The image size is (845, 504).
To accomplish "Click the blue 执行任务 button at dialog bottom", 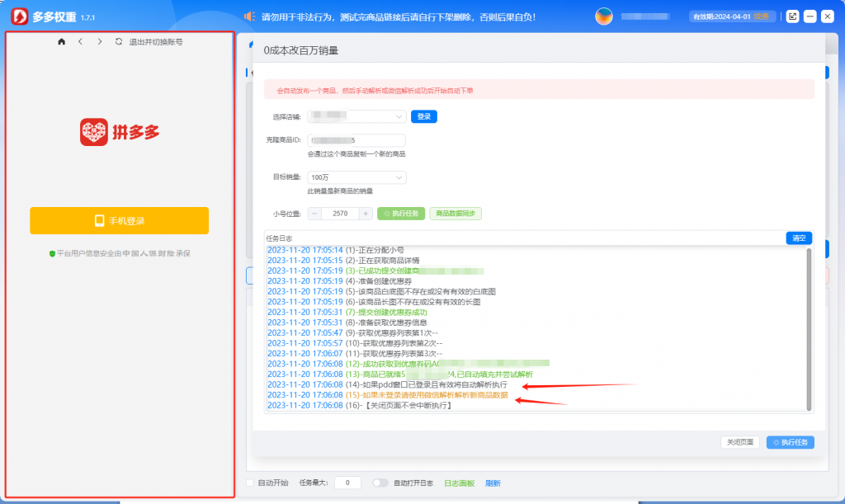I will pos(790,442).
